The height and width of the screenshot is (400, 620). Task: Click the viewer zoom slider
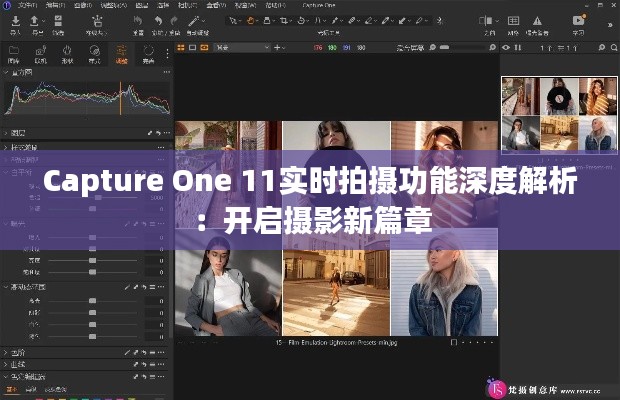(x=462, y=47)
